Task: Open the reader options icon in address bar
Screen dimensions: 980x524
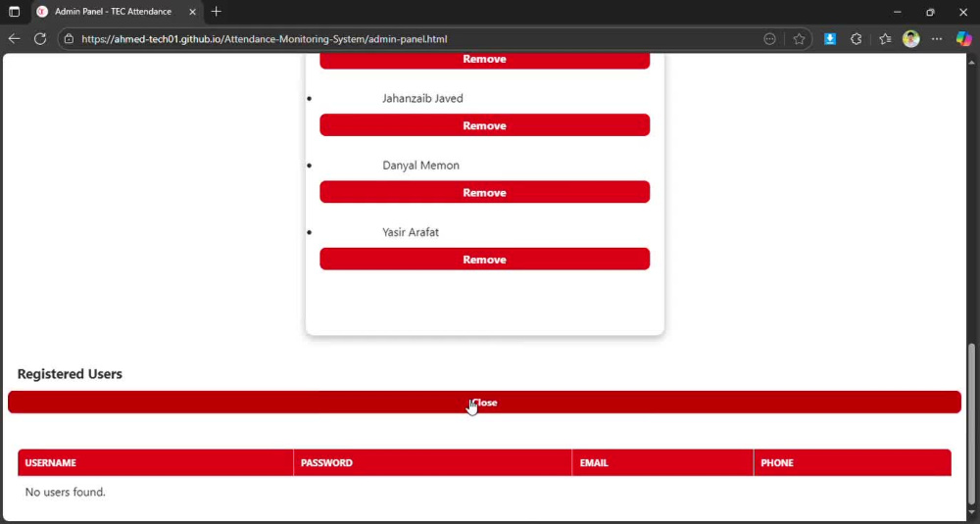Action: tap(770, 39)
